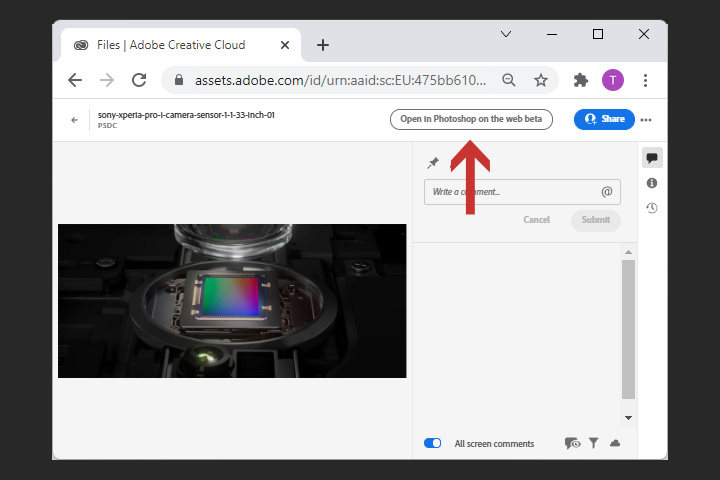The height and width of the screenshot is (480, 720).
Task: Expand Chrome tab search chevron
Action: point(506,34)
